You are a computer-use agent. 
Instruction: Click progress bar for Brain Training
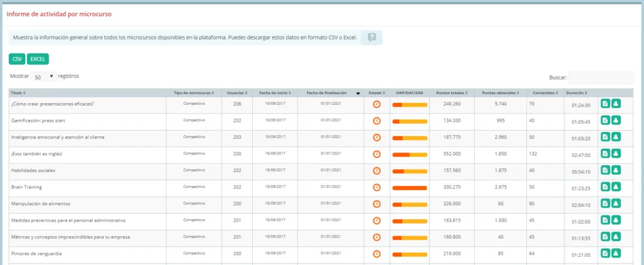[410, 188]
